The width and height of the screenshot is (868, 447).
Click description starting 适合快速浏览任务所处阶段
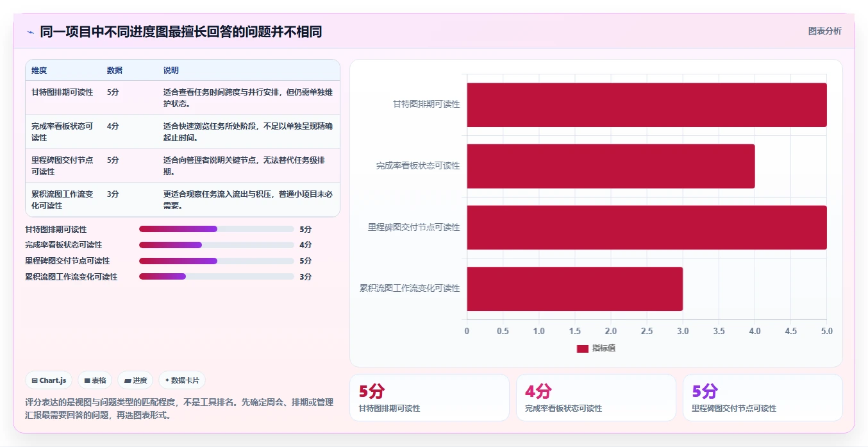[248, 132]
